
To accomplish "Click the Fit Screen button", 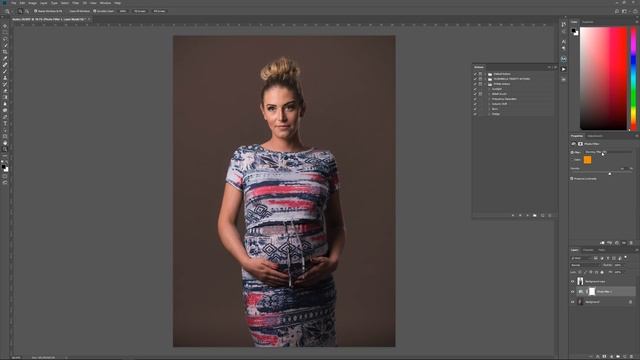I will point(140,11).
